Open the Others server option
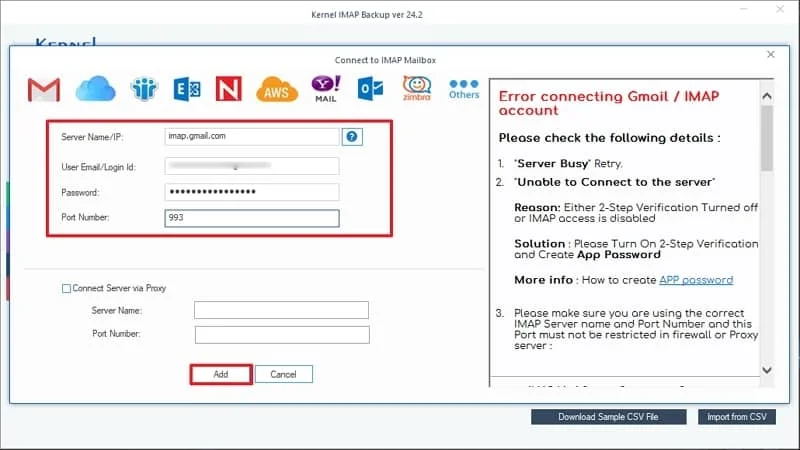The height and width of the screenshot is (450, 800). [464, 89]
